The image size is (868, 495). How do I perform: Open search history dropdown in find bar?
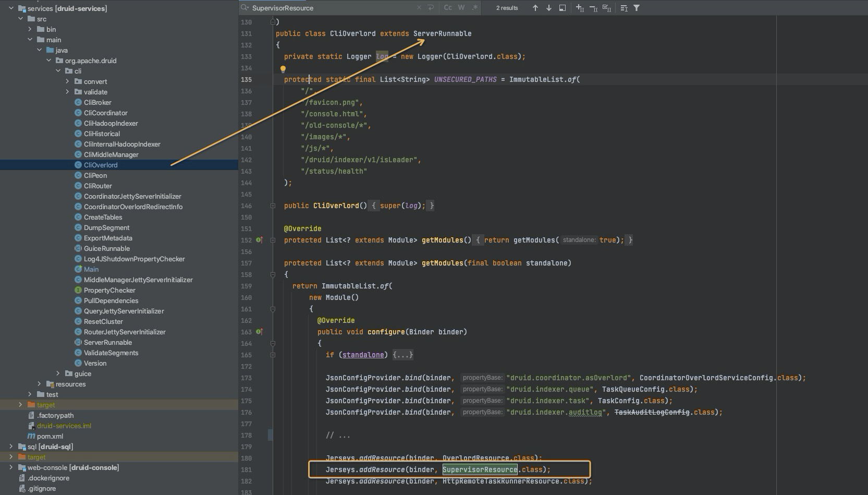(244, 8)
